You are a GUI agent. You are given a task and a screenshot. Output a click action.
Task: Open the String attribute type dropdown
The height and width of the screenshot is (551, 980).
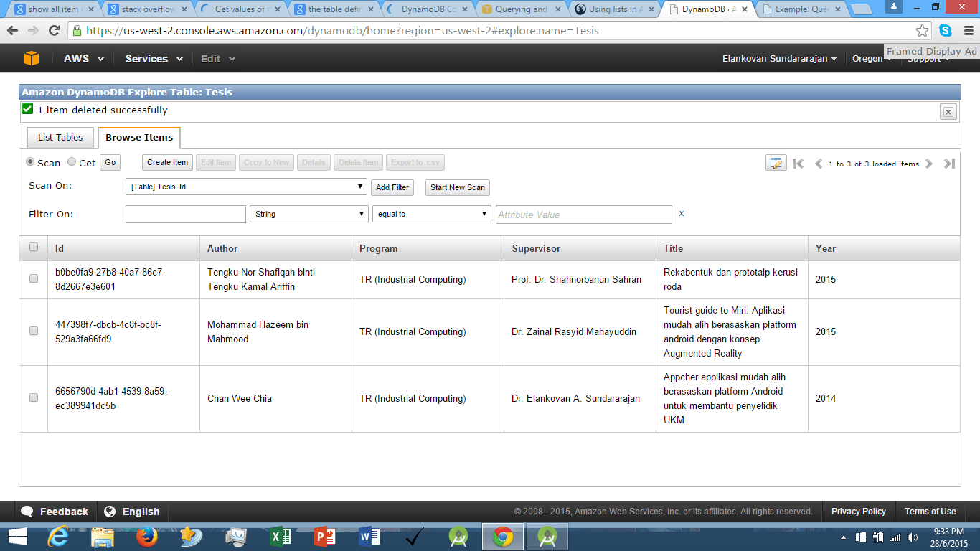[x=309, y=214]
